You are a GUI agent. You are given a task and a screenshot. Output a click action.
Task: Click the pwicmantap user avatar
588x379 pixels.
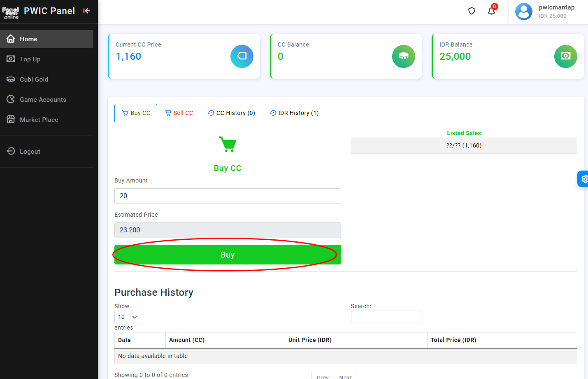click(523, 12)
